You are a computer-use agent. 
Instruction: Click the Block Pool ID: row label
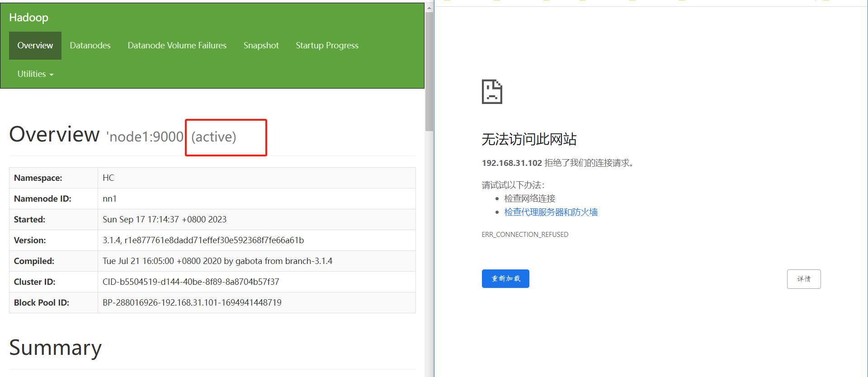42,302
